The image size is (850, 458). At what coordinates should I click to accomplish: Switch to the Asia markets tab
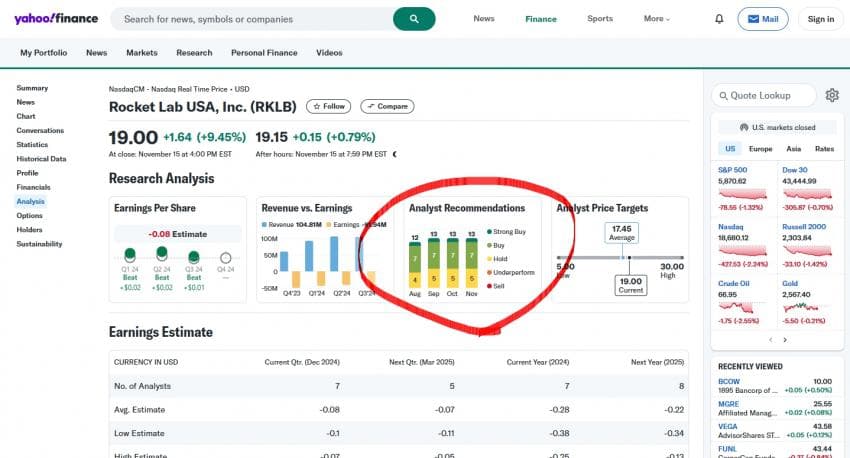click(794, 149)
